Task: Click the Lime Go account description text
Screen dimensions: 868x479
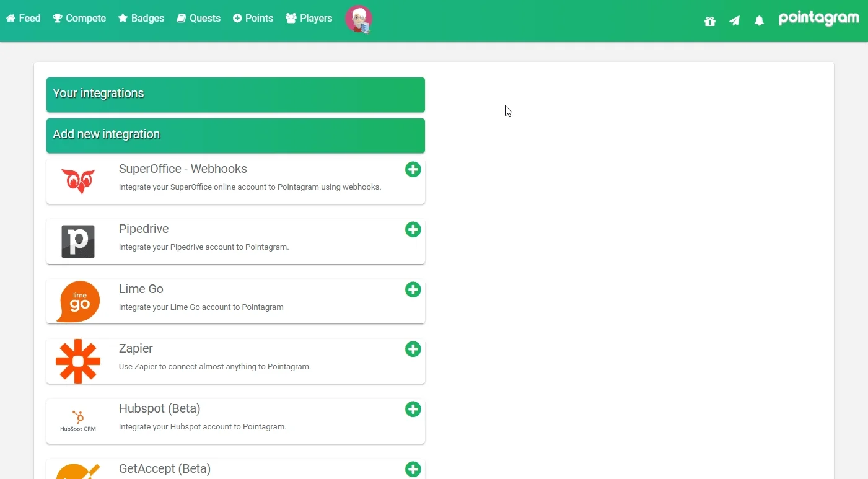Action: 201,307
